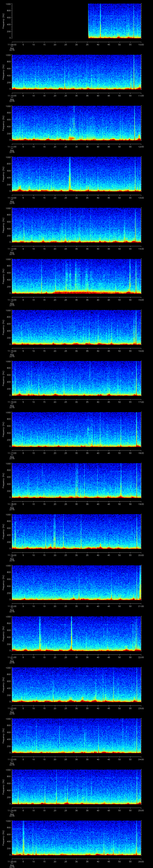Select the spectrogram plot beginning at 11:10:00
This screenshot has width=153, height=868.
click(x=77, y=72)
